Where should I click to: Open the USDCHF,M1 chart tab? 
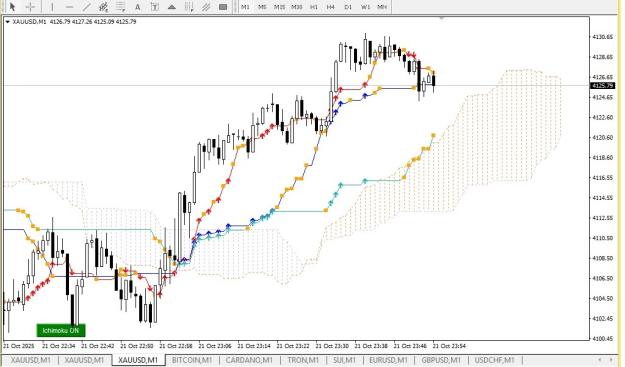click(x=494, y=360)
